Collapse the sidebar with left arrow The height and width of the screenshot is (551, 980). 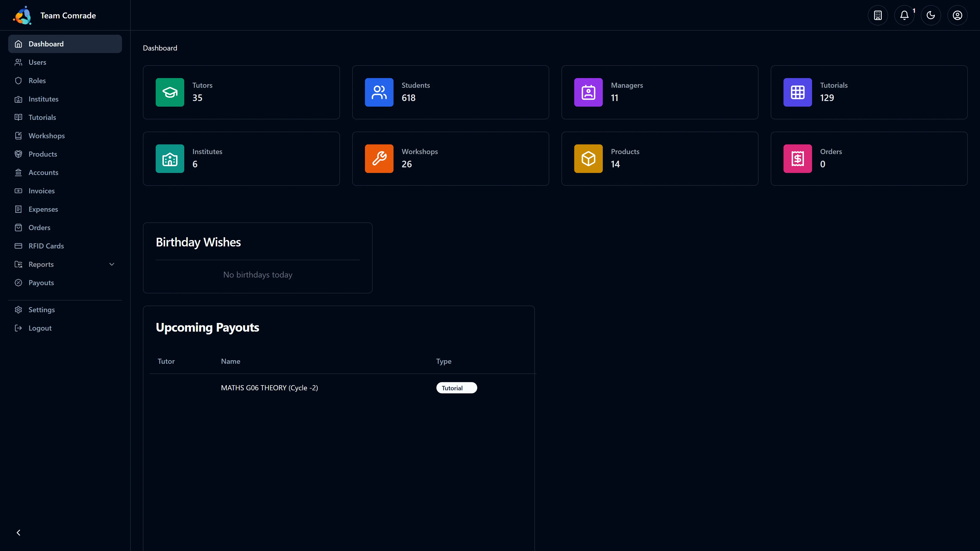pos(18,532)
